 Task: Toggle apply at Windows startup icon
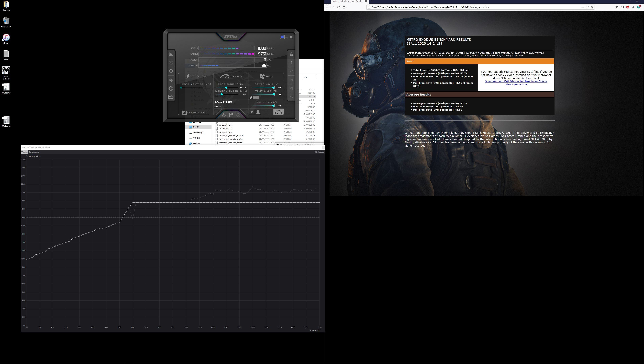[282, 37]
